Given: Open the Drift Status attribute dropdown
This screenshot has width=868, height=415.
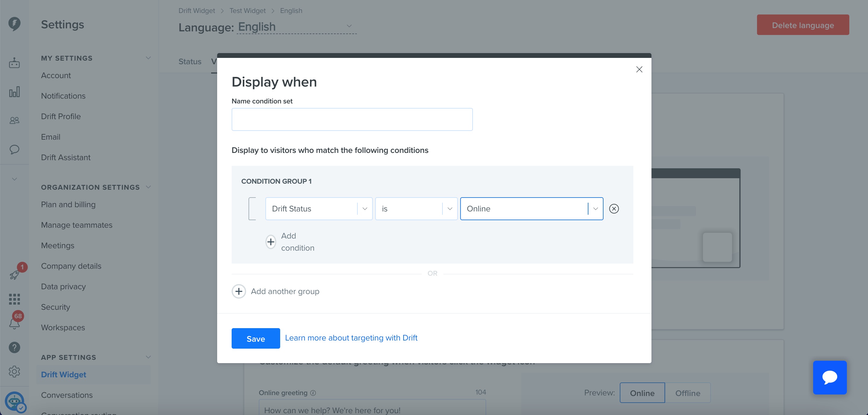Looking at the screenshot, I should tap(319, 209).
